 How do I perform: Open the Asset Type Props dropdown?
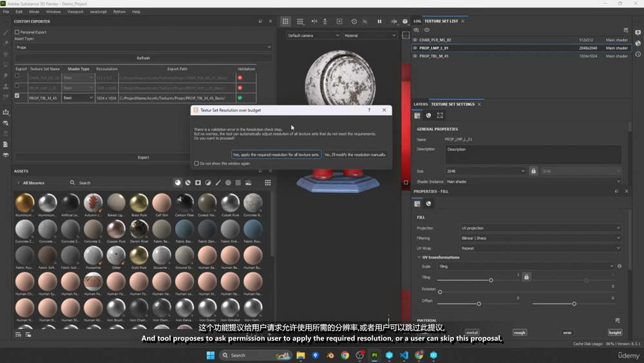[144, 47]
